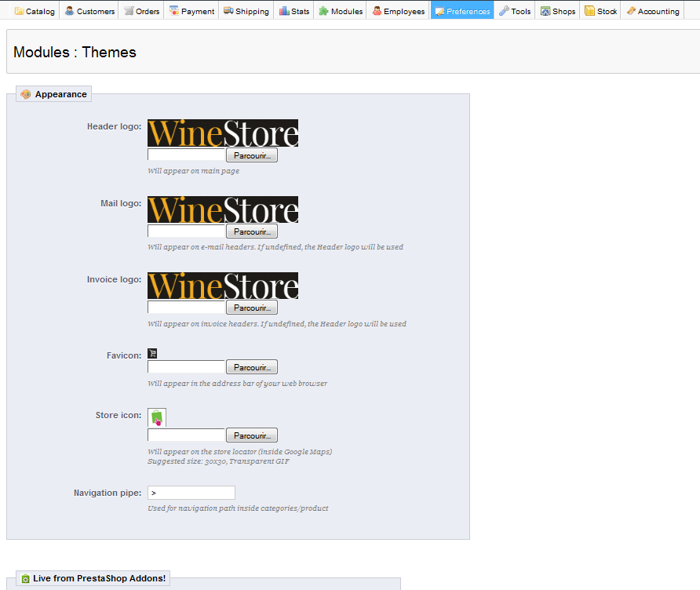Screen dimensions: 700x590
Task: Open the Stock tab
Action: tap(600, 11)
